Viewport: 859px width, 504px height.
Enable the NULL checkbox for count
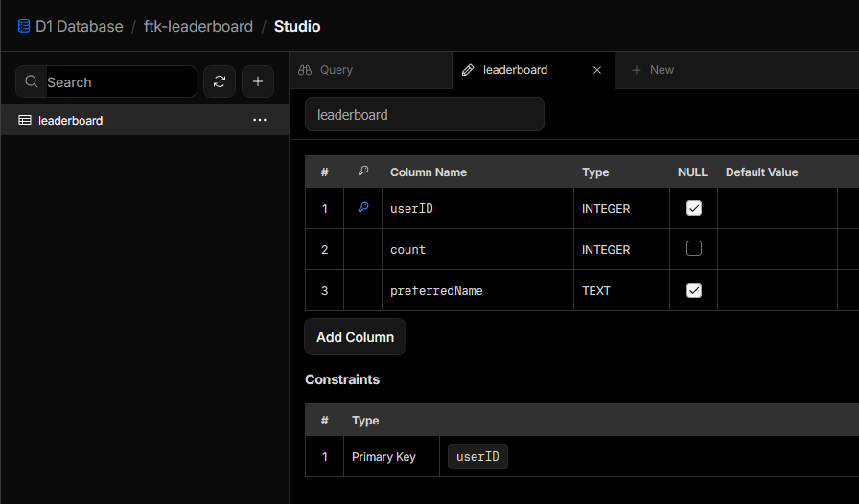click(x=694, y=249)
